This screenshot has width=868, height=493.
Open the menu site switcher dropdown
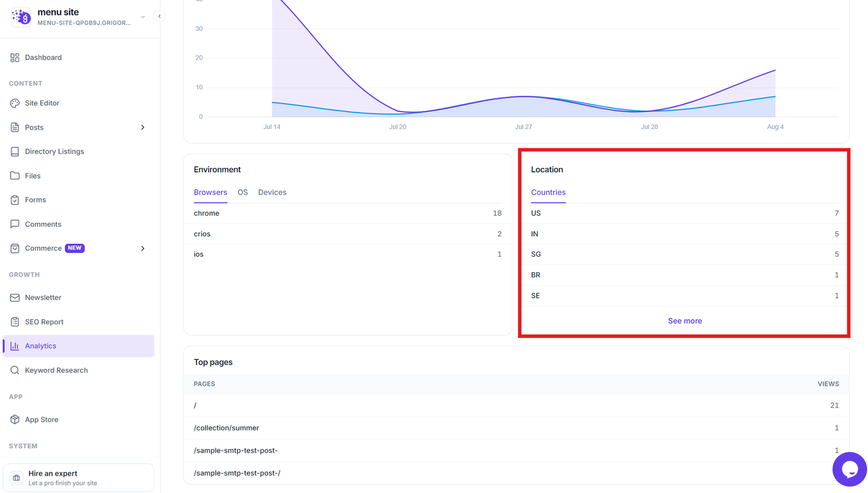point(143,17)
